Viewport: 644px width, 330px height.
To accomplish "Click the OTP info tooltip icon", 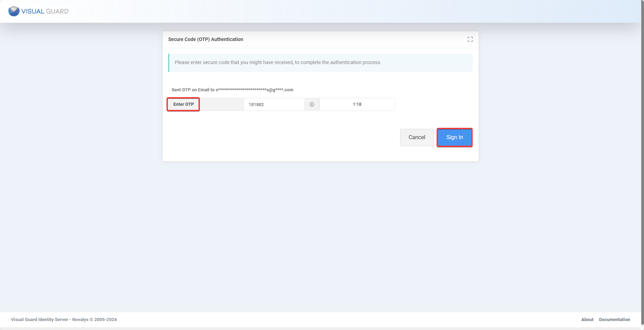I will tap(312, 104).
